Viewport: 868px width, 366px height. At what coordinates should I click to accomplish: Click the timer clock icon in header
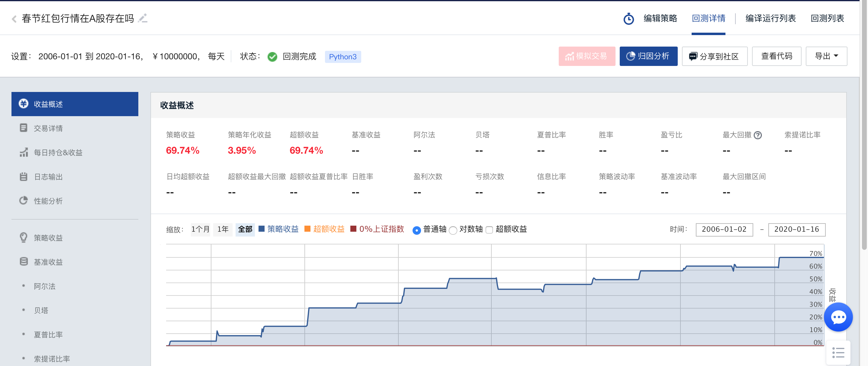click(x=628, y=18)
